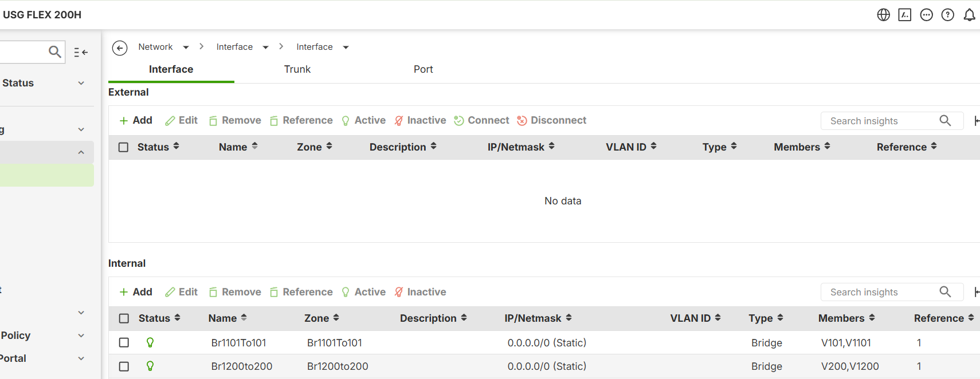Viewport: 980px width, 379px height.
Task: Click the globe language icon
Action: coord(883,15)
